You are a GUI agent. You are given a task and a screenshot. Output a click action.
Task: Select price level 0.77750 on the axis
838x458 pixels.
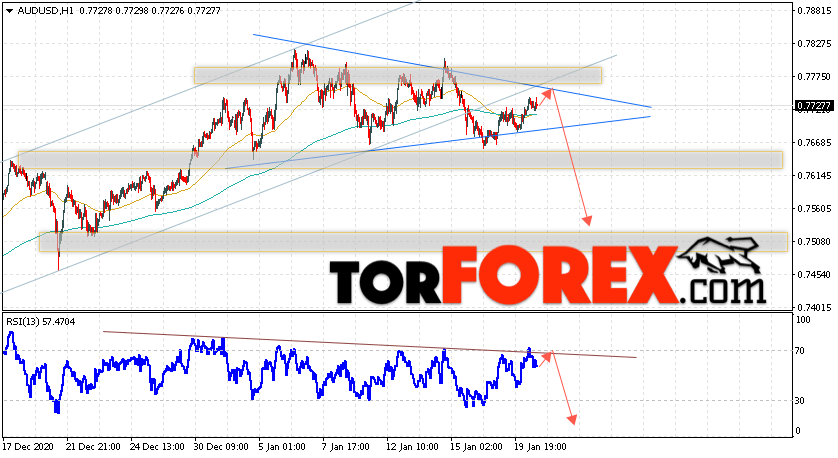click(x=814, y=77)
